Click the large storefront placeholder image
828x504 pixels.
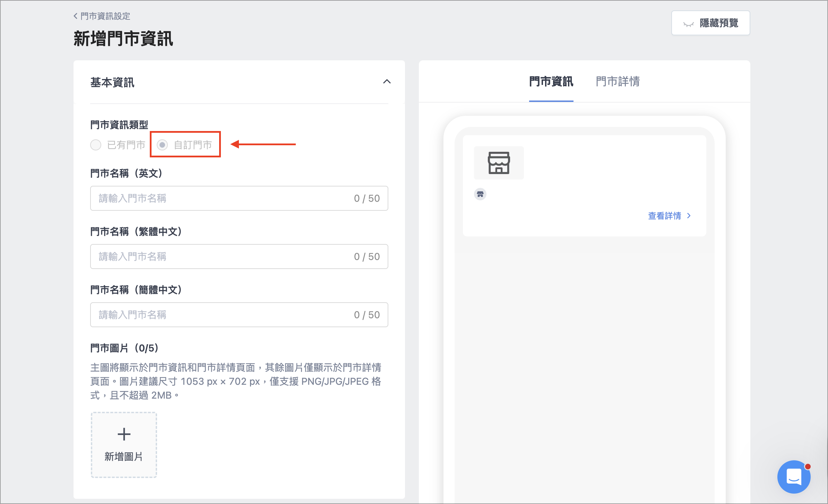click(x=499, y=163)
